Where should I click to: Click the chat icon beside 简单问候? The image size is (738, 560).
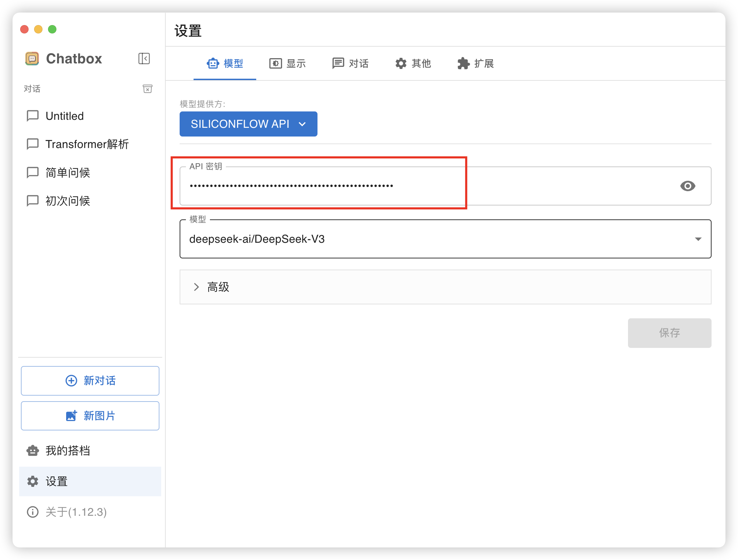point(33,172)
